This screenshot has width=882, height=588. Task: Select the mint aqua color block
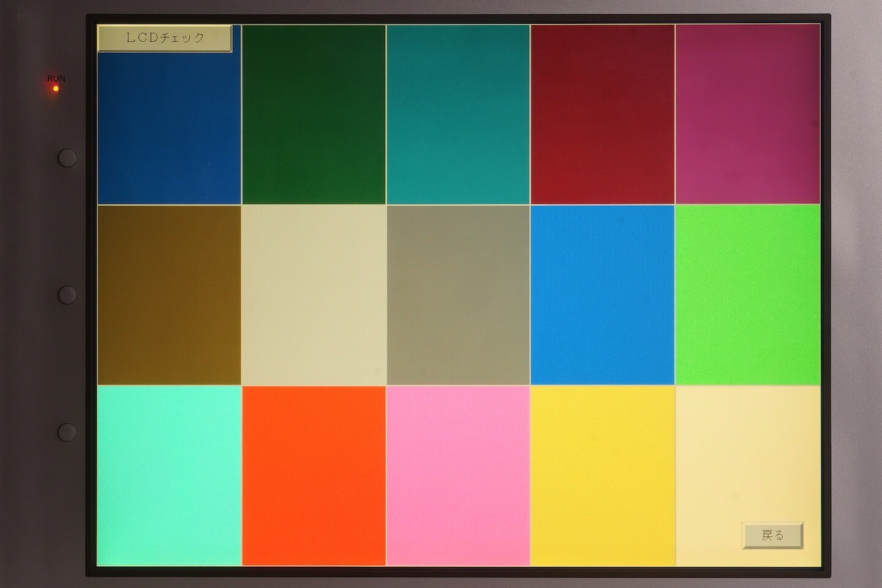pos(169,475)
